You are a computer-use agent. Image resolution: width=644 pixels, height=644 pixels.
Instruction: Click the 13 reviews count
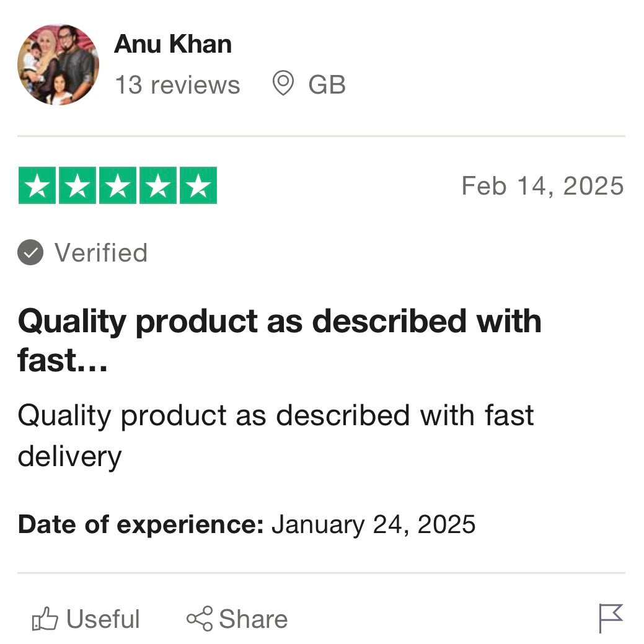pos(177,85)
